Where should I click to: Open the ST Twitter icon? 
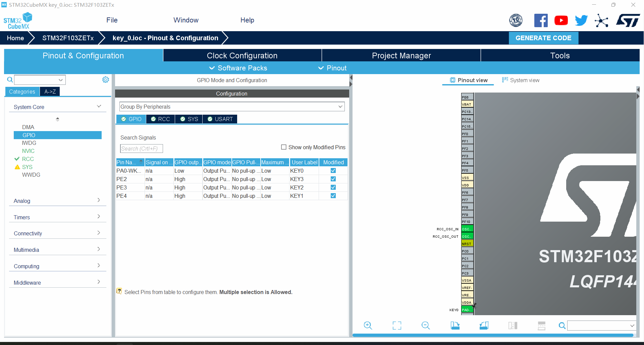[581, 20]
